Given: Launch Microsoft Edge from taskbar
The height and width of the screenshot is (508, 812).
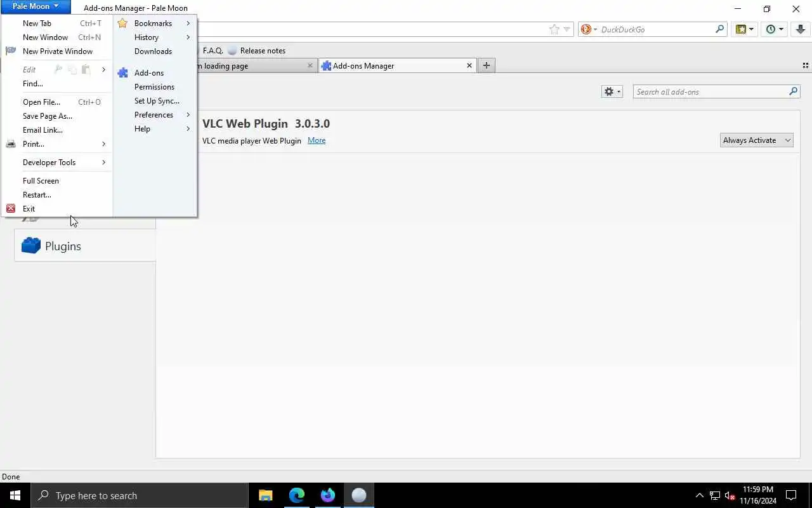Looking at the screenshot, I should (x=297, y=495).
